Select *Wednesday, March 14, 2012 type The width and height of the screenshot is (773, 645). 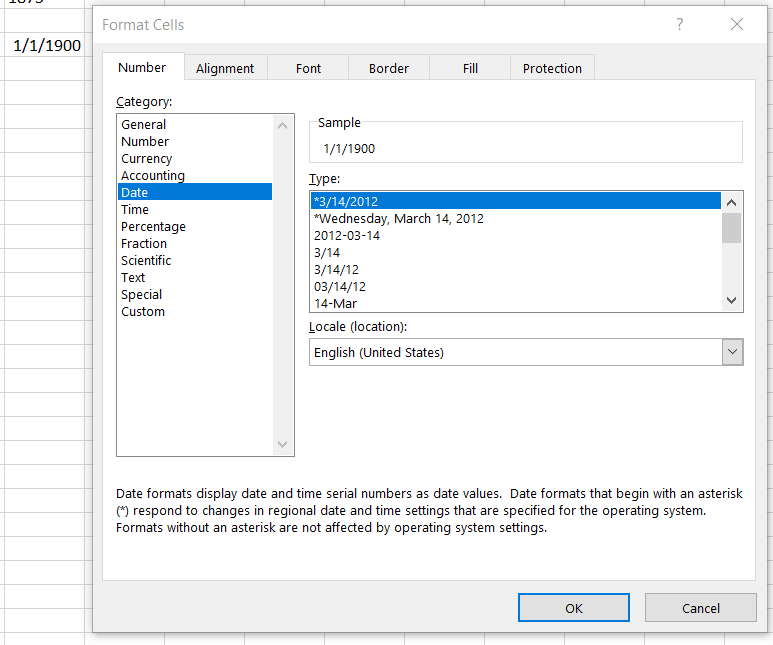516,218
